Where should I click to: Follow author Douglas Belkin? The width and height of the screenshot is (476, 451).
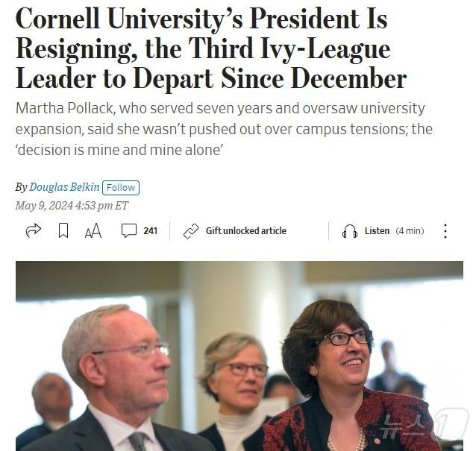121,188
